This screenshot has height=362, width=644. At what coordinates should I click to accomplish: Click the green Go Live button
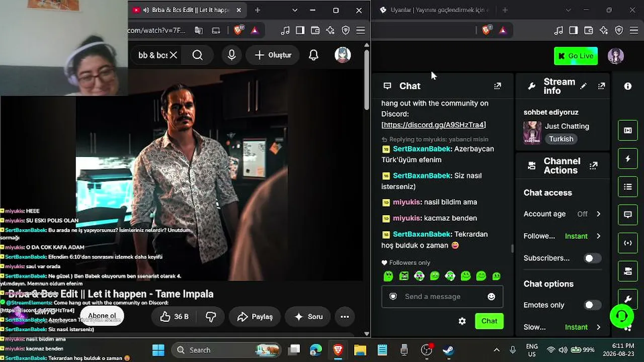click(576, 56)
